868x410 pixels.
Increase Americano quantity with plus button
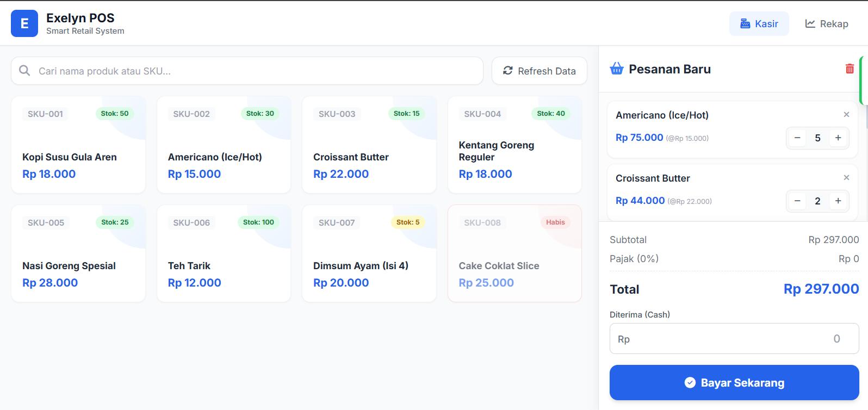coord(838,138)
